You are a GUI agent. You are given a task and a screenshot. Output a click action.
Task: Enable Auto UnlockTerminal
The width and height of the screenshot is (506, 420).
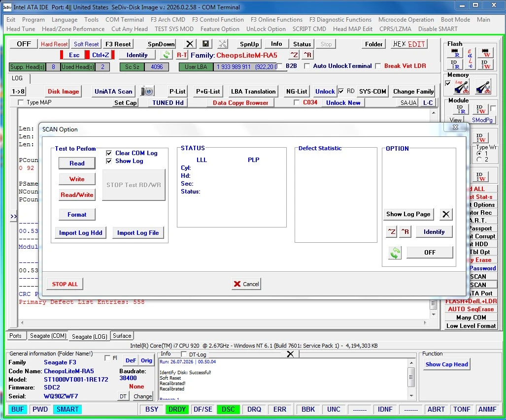[307, 66]
